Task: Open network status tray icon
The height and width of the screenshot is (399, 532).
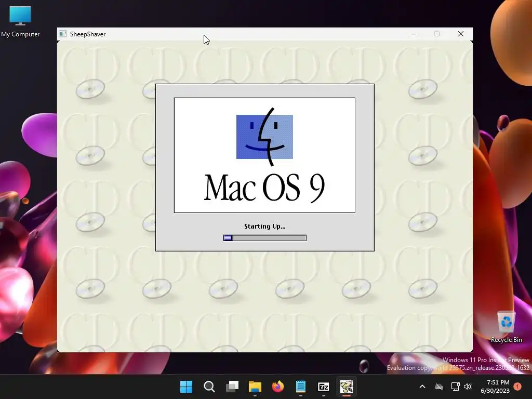Action: click(455, 387)
